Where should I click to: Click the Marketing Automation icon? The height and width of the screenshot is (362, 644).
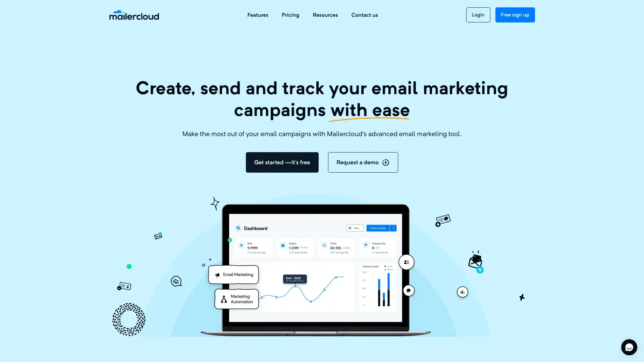click(223, 299)
